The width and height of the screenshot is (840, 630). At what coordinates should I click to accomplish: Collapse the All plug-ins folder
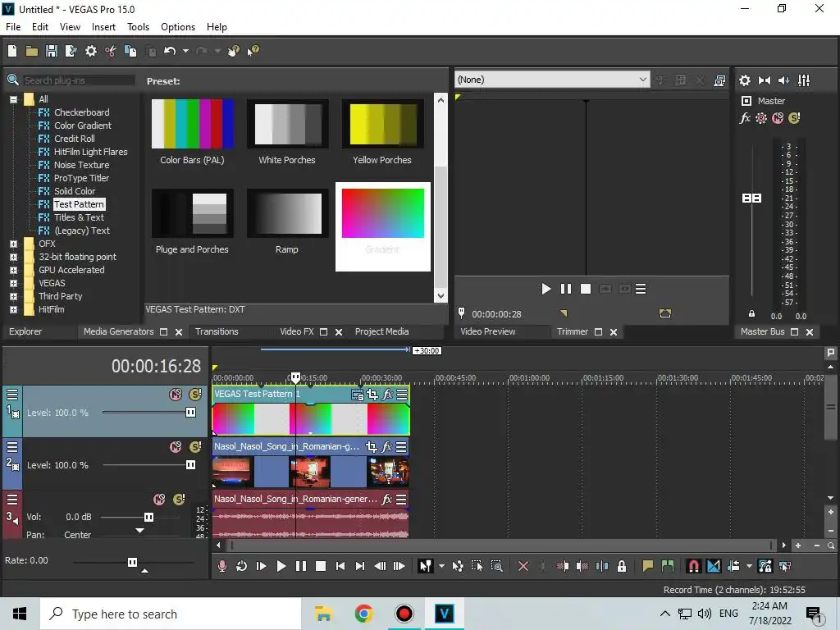(13, 99)
